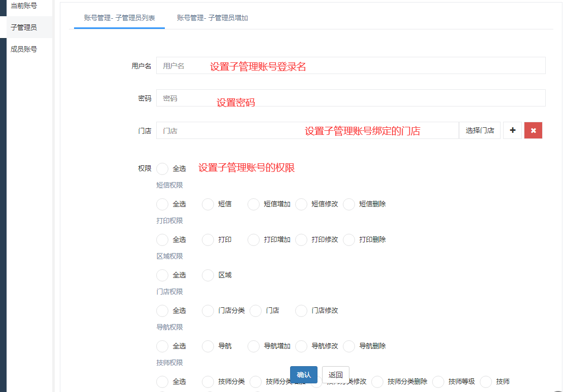Enable the 短信增加 permission
Screen dimensions: 566x392
(254, 204)
